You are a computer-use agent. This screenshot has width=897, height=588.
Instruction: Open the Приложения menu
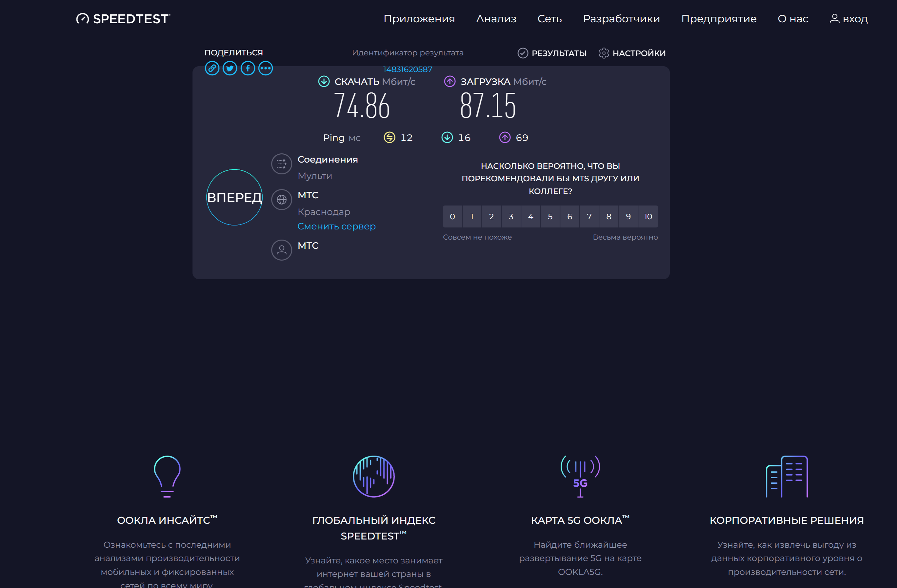[x=419, y=19]
